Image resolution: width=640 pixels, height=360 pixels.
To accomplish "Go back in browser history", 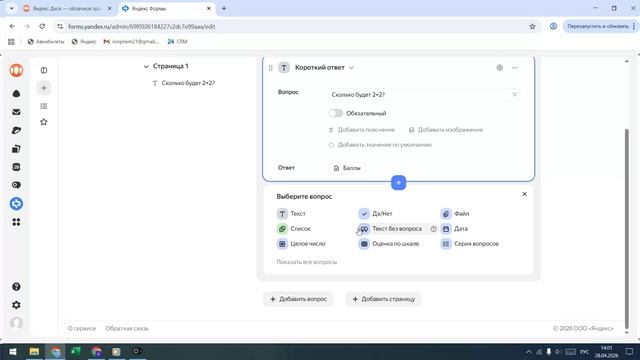I will 12,26.
